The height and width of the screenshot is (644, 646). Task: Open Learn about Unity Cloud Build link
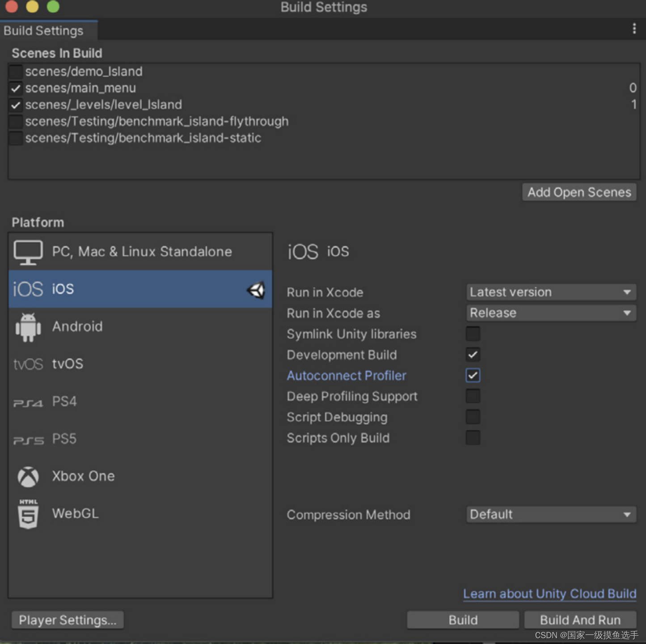coord(550,594)
